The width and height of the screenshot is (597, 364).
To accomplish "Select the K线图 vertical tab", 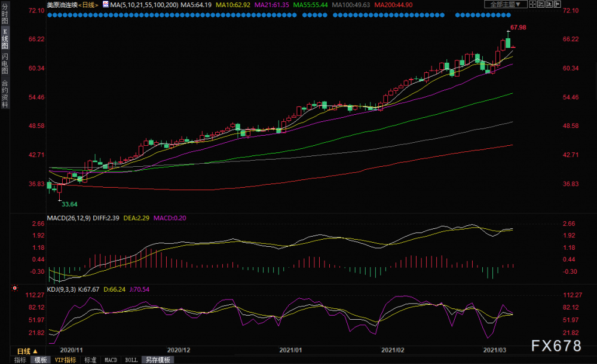I will 5,38.
